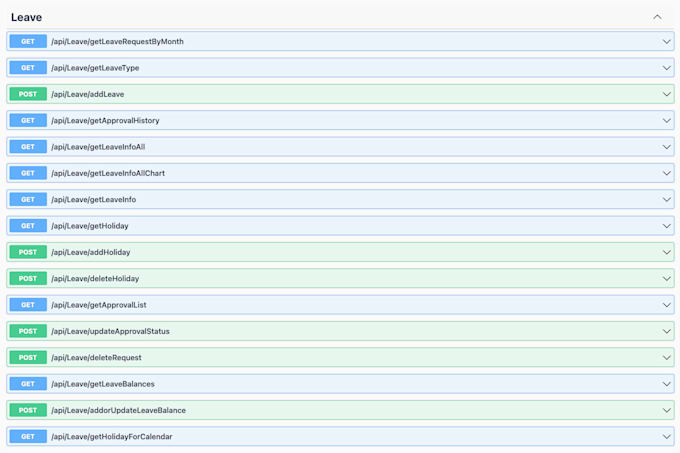Click GET badge for getLeaveInfoAll
This screenshot has height=453, width=680.
coord(28,147)
